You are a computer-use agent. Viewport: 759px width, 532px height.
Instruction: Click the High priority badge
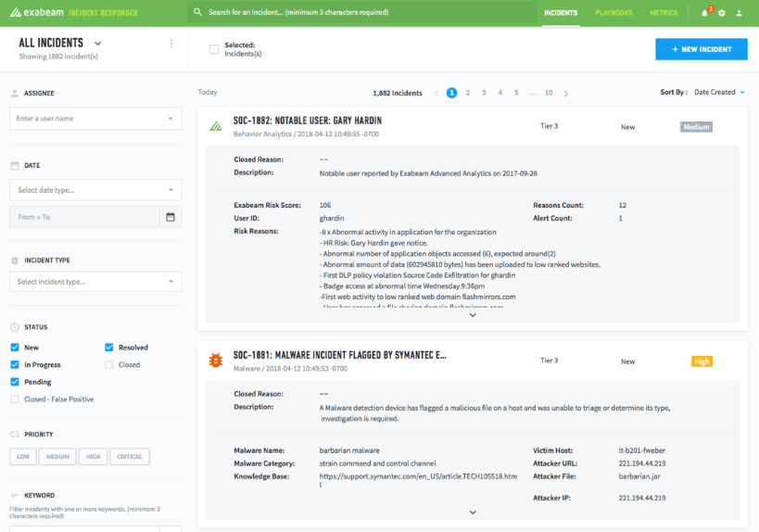coord(702,361)
